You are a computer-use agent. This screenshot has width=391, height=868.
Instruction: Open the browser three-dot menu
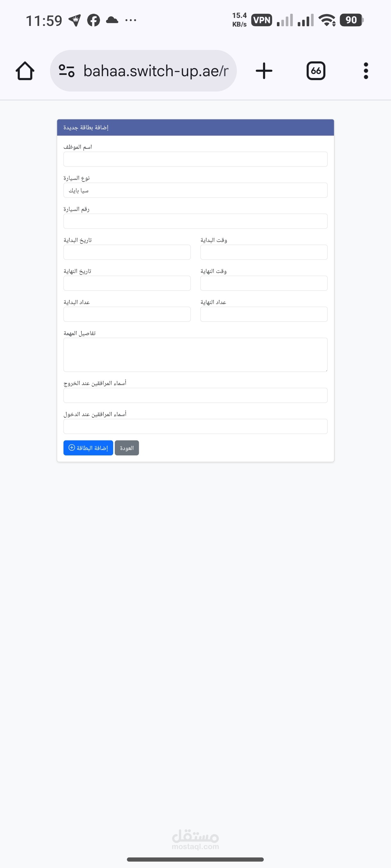pyautogui.click(x=366, y=71)
